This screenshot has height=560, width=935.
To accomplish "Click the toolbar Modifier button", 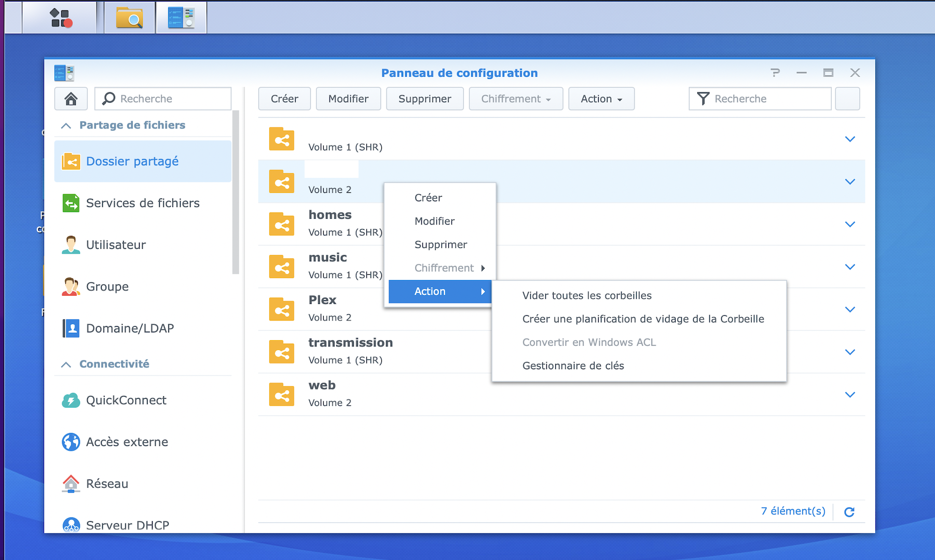I will (x=348, y=99).
